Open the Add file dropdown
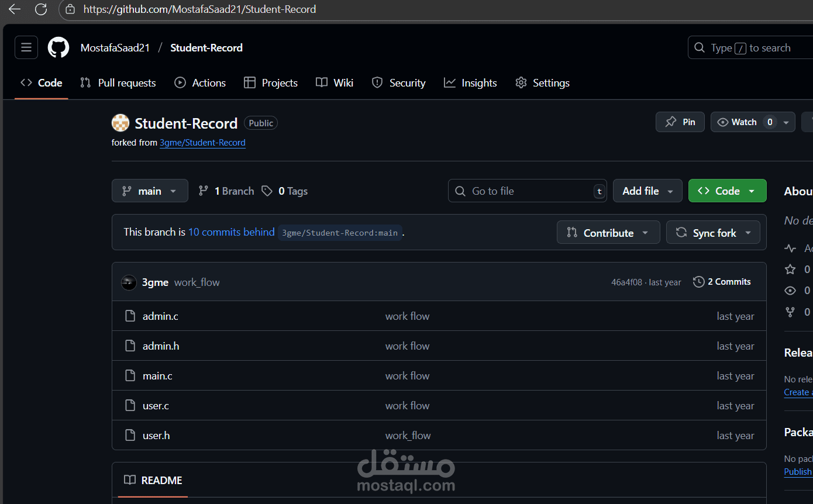The height and width of the screenshot is (504, 813). pos(647,191)
